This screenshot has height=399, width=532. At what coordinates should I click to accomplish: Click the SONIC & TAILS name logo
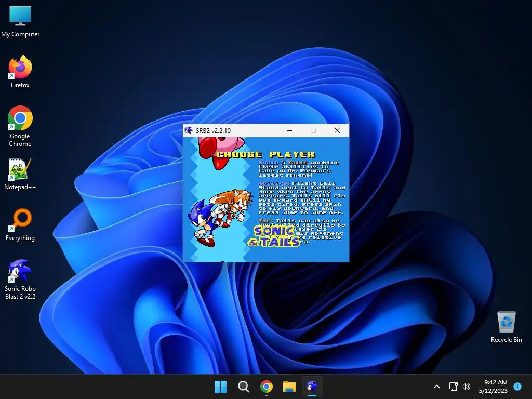(274, 236)
